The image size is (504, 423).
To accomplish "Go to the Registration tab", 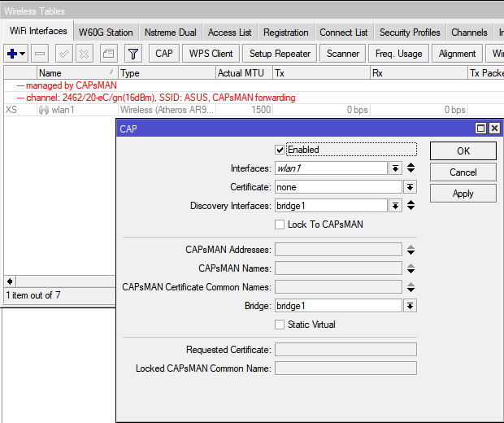I will pyautogui.click(x=286, y=33).
